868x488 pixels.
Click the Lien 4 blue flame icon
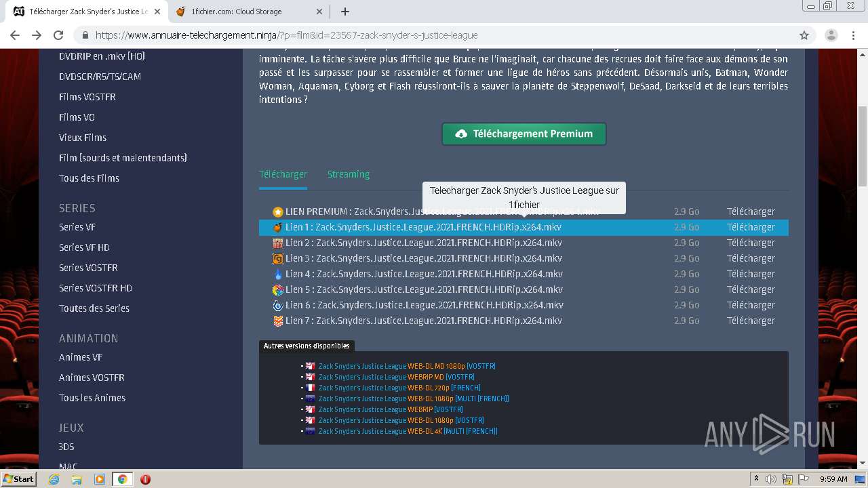tap(277, 274)
